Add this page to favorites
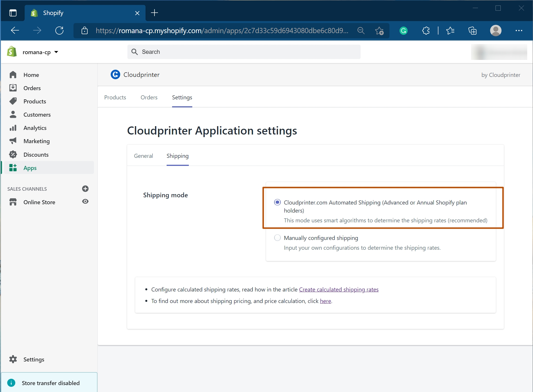Viewport: 533px width, 392px height. tap(379, 31)
